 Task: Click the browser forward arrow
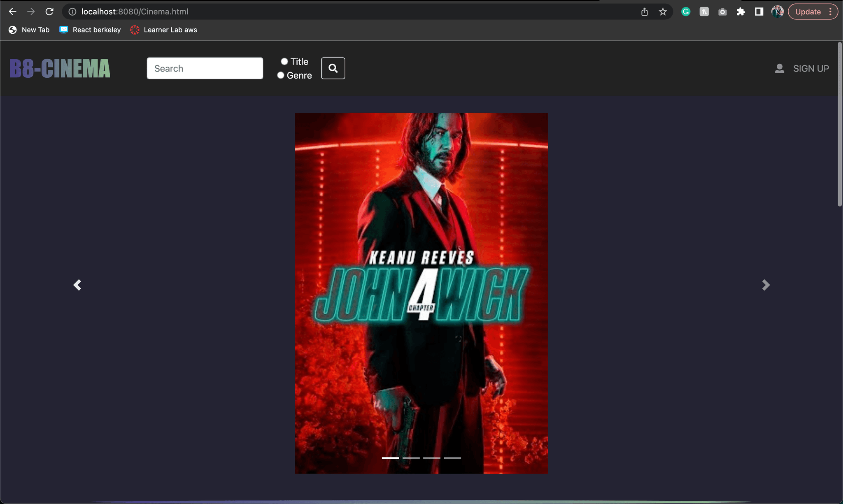tap(31, 12)
